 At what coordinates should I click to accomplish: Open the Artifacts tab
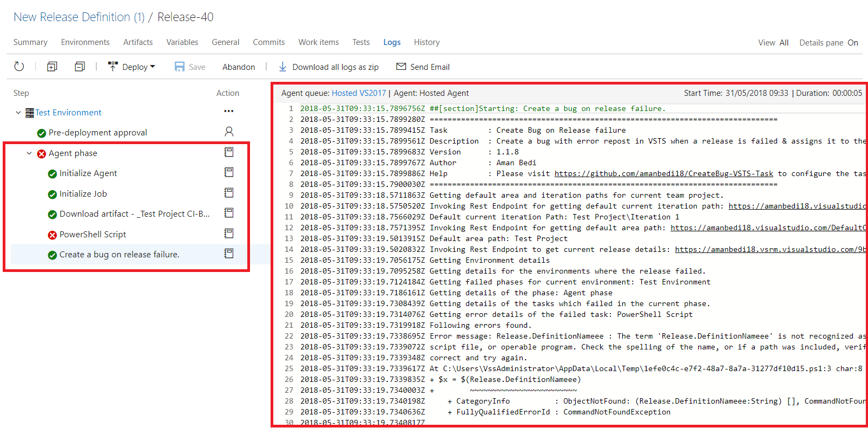pos(138,42)
